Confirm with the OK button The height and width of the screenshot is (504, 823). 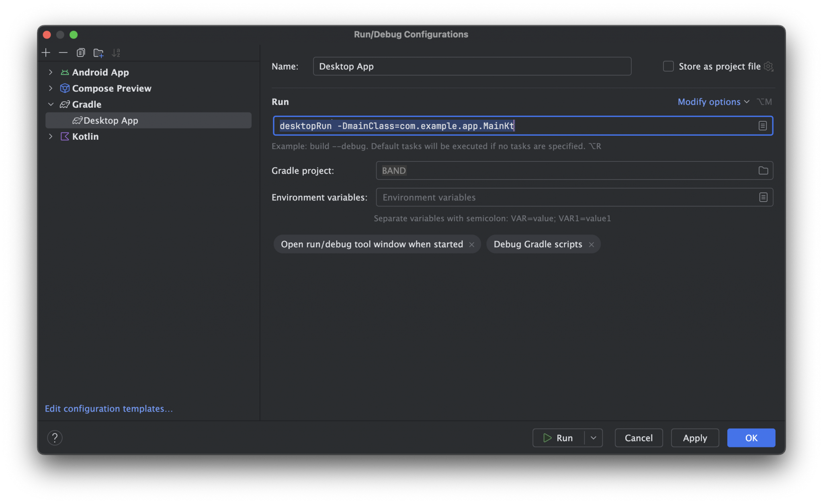[x=751, y=438]
